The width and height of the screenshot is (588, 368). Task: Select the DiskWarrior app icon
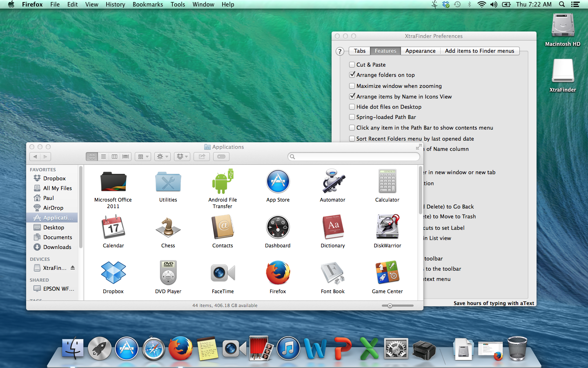click(387, 227)
